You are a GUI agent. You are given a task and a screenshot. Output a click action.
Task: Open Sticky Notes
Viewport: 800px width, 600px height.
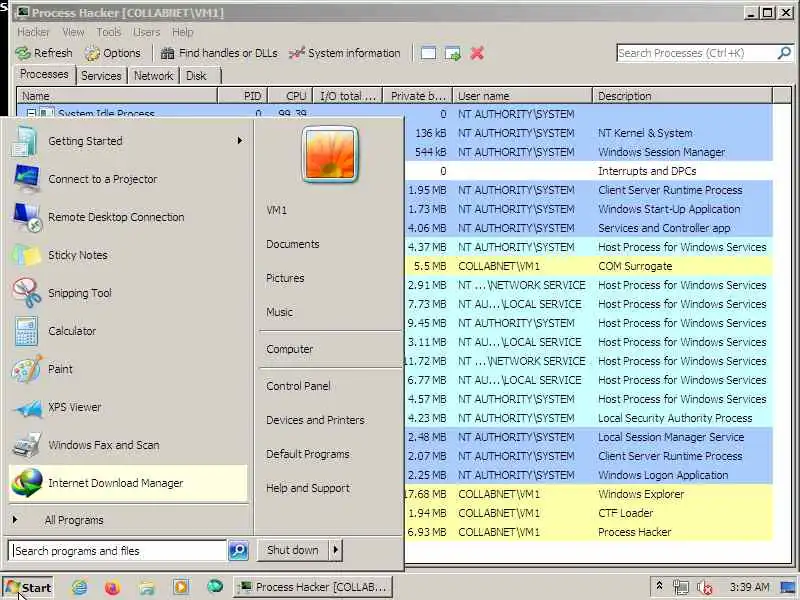click(x=128, y=255)
